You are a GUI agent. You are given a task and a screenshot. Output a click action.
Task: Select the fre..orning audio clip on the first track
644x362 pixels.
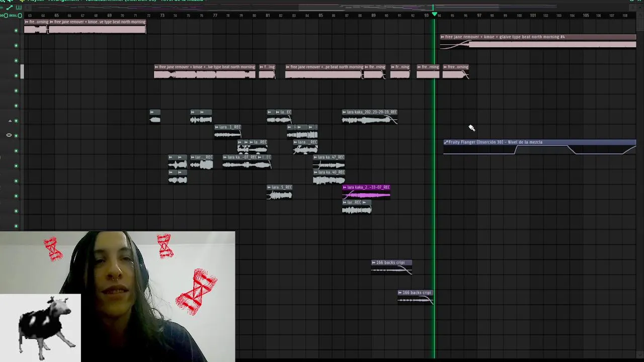click(x=36, y=30)
